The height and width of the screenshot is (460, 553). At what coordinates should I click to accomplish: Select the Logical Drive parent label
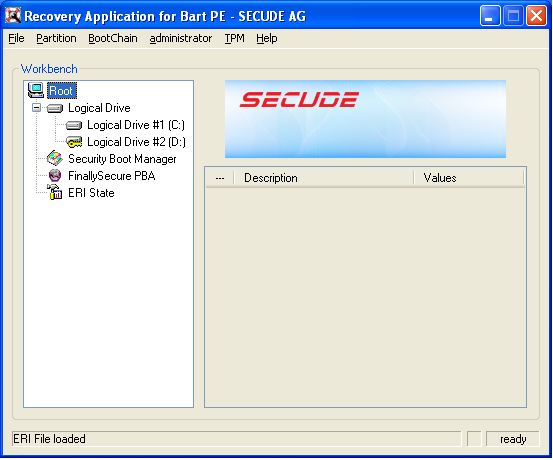(99, 108)
